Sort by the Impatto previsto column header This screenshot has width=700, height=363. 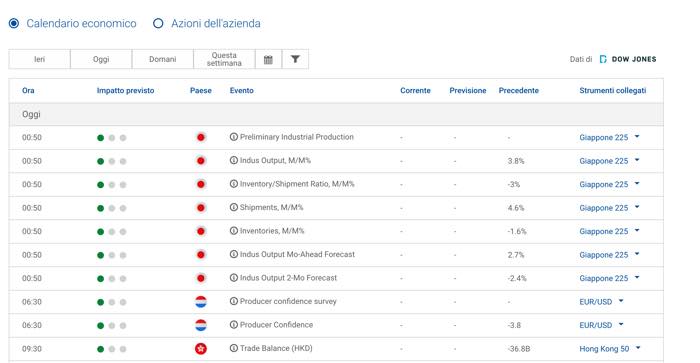(125, 91)
